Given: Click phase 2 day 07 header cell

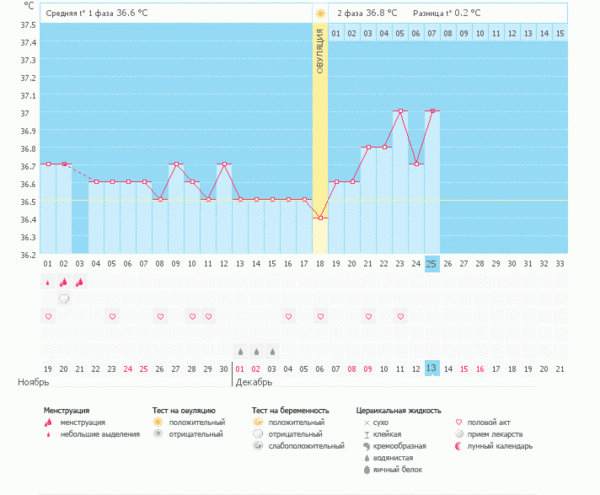Looking at the screenshot, I should click(x=432, y=33).
